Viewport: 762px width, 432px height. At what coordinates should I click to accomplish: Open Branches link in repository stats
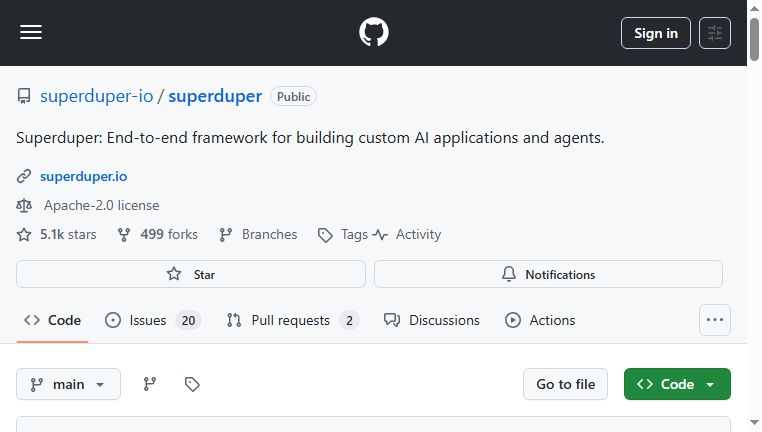click(258, 235)
